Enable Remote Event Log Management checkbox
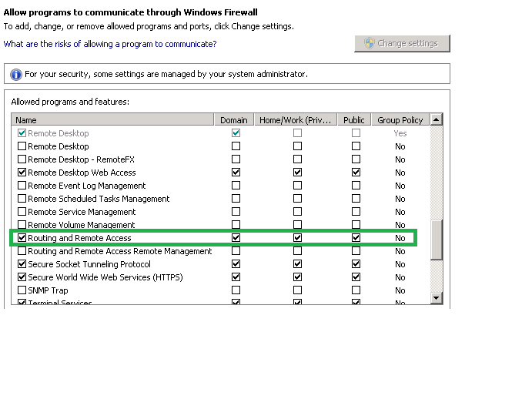The width and height of the screenshot is (532, 399). (x=22, y=186)
